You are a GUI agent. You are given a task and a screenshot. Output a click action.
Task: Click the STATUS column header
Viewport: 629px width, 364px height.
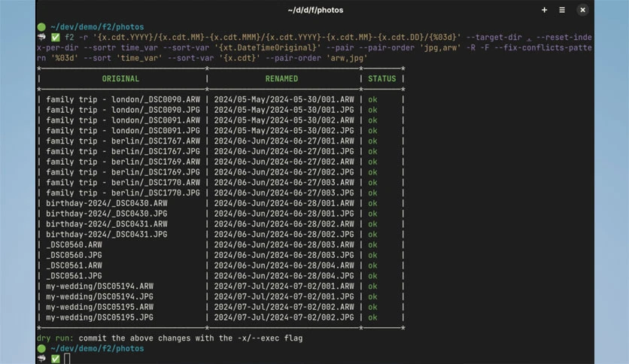click(x=382, y=78)
